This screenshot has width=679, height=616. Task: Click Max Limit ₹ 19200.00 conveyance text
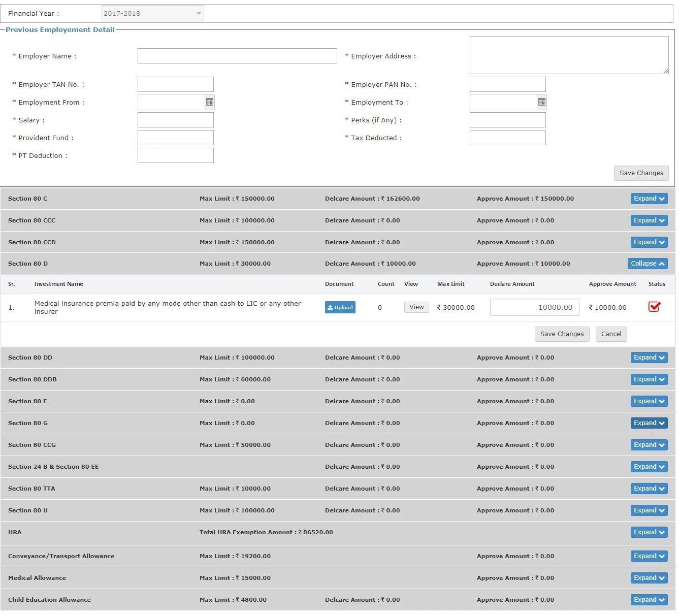[235, 556]
